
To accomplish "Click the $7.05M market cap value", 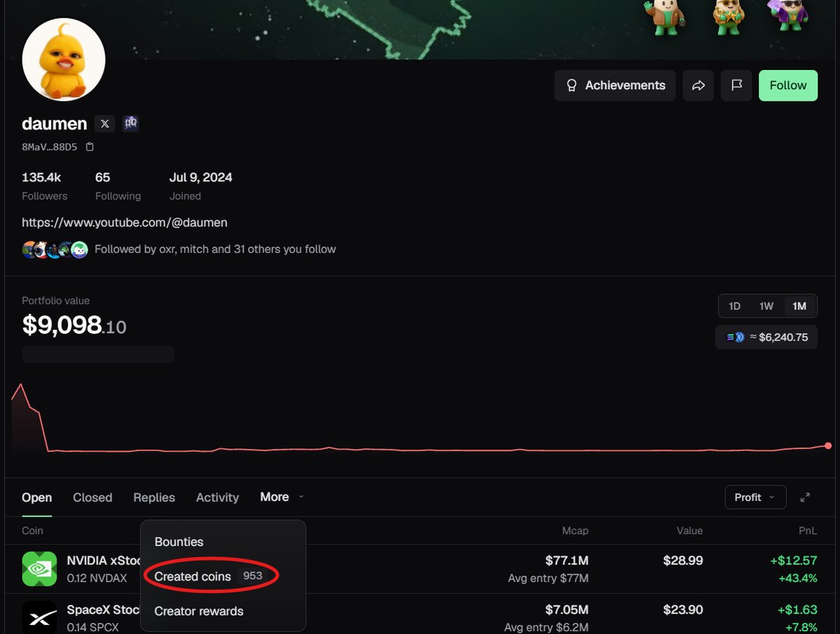I will pos(566,610).
